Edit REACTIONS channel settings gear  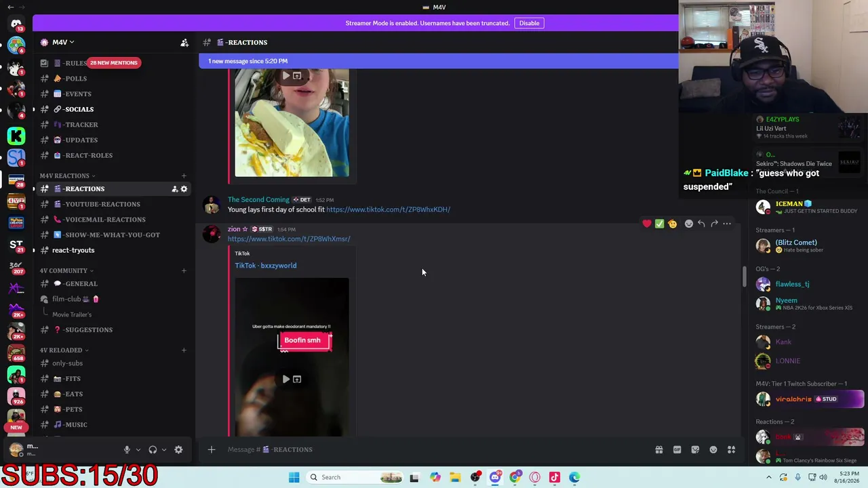[x=184, y=189]
